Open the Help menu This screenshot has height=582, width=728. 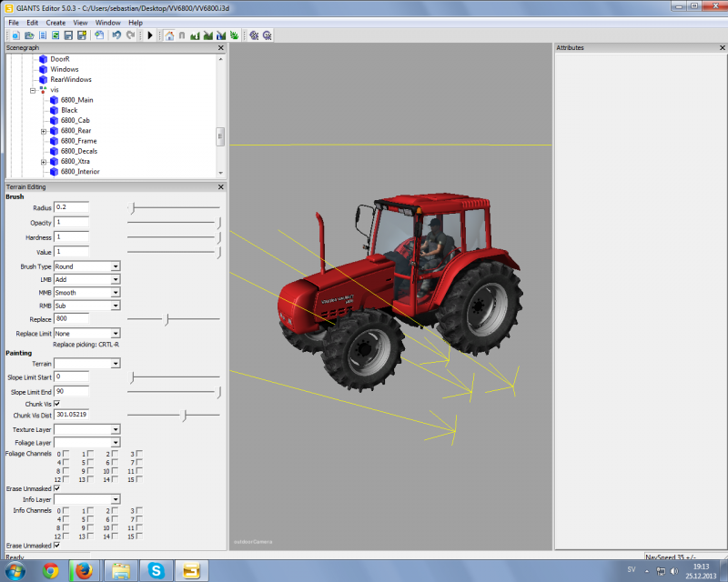(136, 23)
